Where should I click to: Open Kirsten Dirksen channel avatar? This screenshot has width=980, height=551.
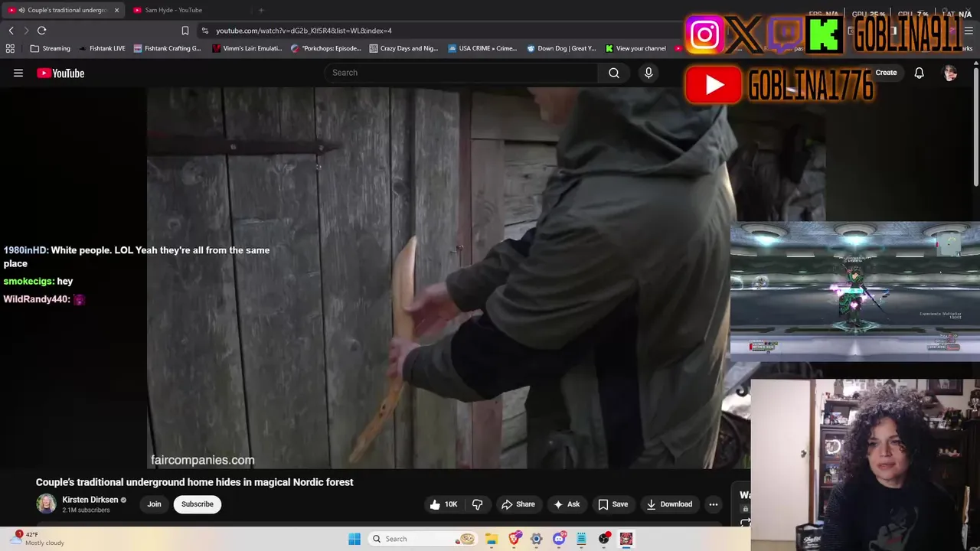pyautogui.click(x=46, y=504)
